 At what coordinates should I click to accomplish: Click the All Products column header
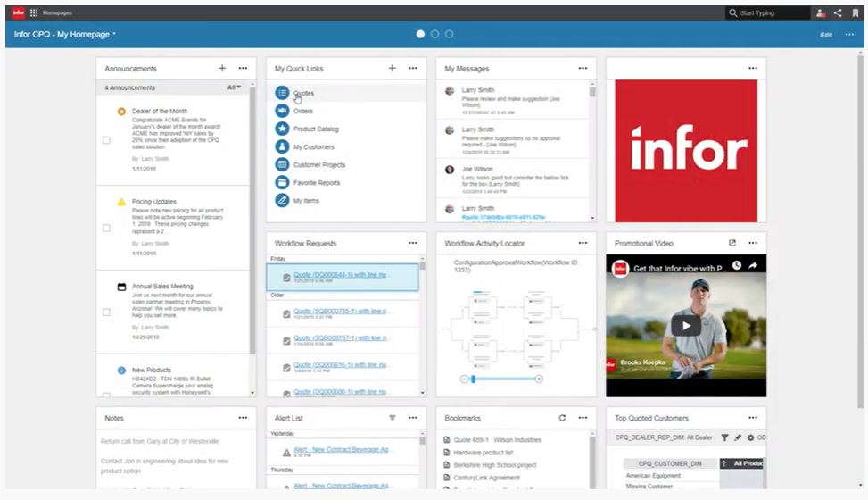(x=743, y=463)
